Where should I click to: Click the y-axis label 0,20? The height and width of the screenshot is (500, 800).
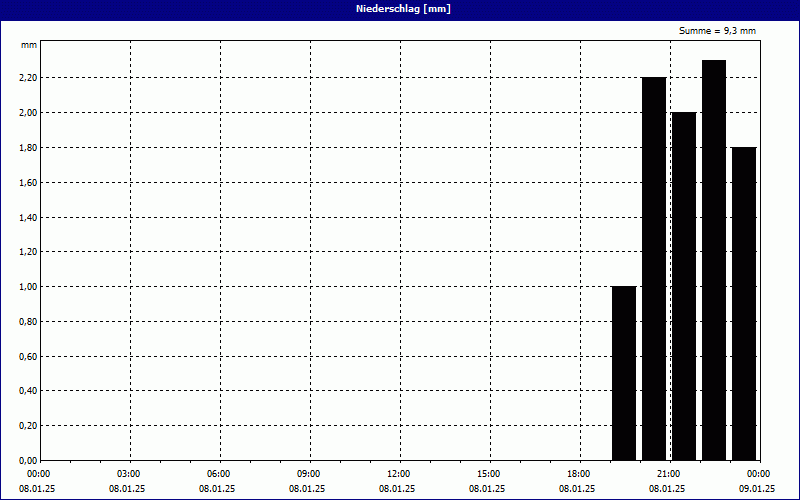pyautogui.click(x=28, y=426)
